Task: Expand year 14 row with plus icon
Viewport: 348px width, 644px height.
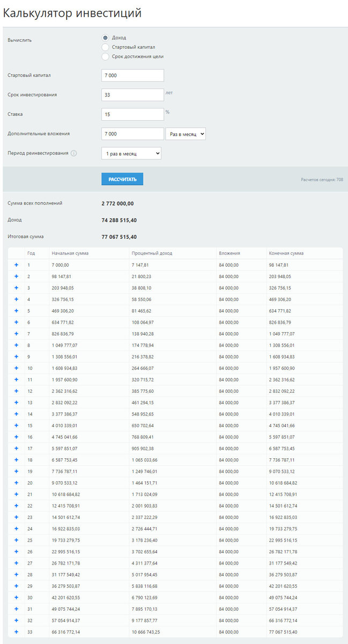Action: click(16, 414)
